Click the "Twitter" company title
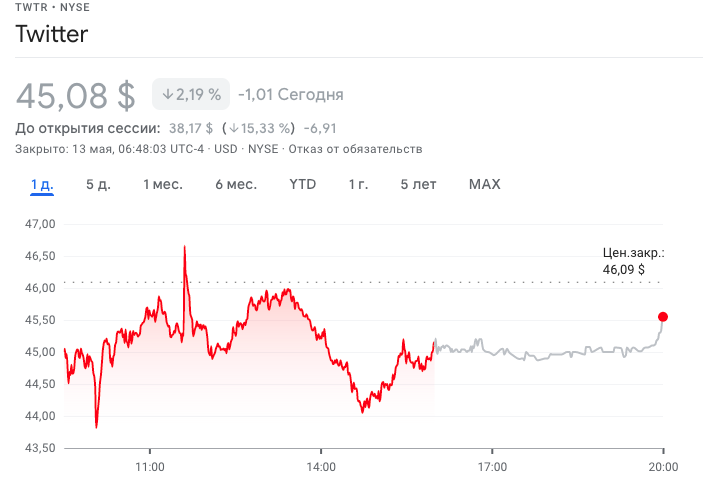Viewport: 703px width, 484px height. point(52,34)
